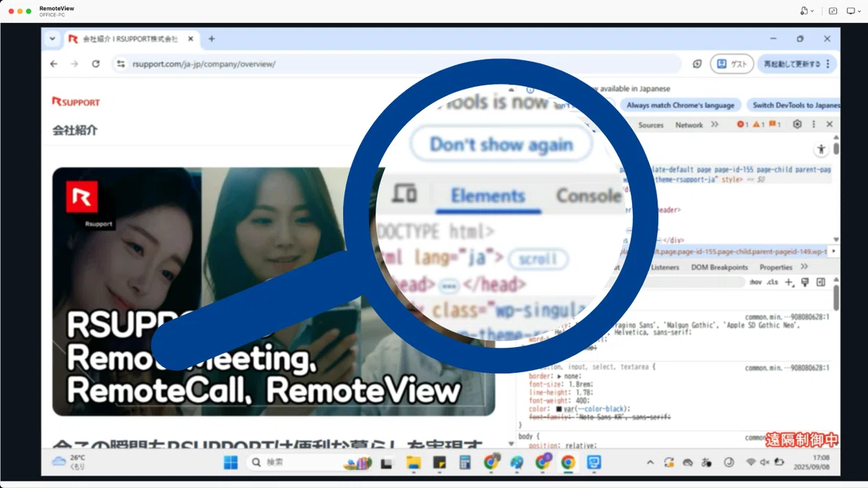
Task: Show more tabs after Properties
Action: click(x=804, y=267)
